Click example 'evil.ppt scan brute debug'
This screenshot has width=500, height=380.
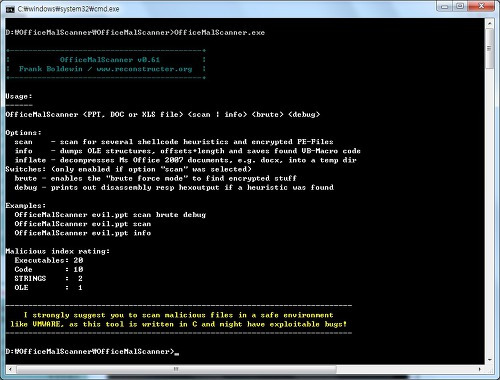point(110,215)
